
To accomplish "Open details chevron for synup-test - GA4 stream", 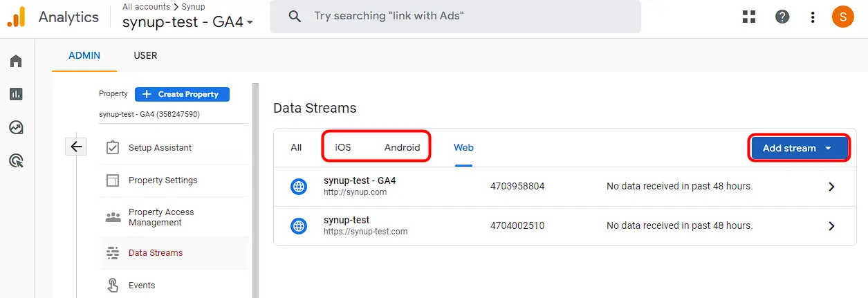I will tap(831, 187).
